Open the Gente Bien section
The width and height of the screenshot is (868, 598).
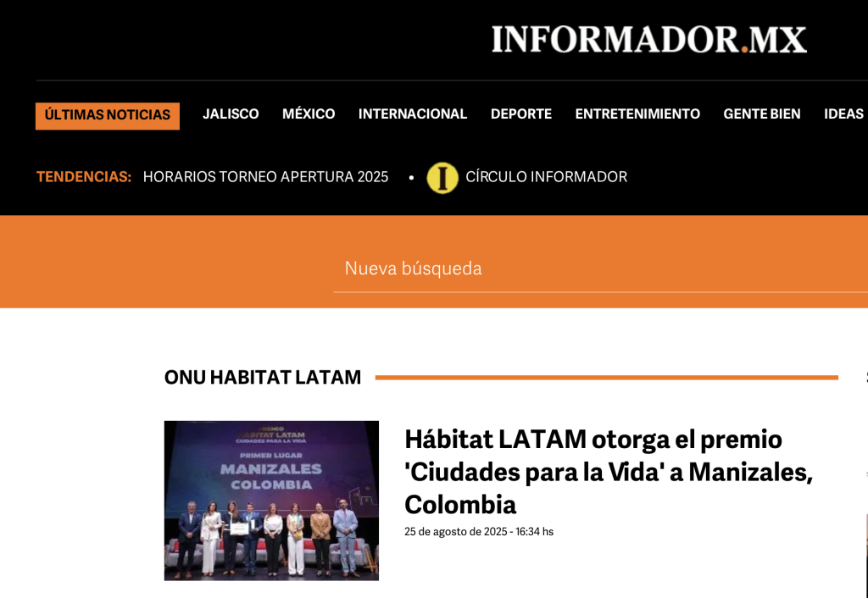click(762, 114)
